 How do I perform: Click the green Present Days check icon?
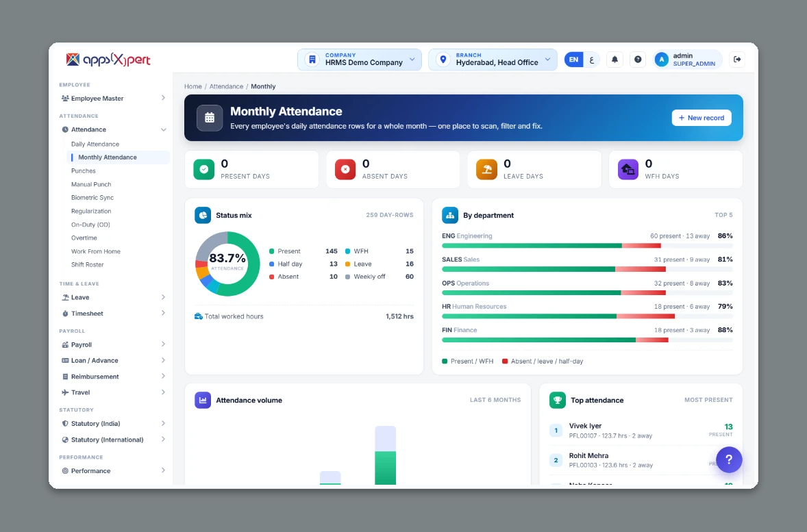tap(204, 169)
